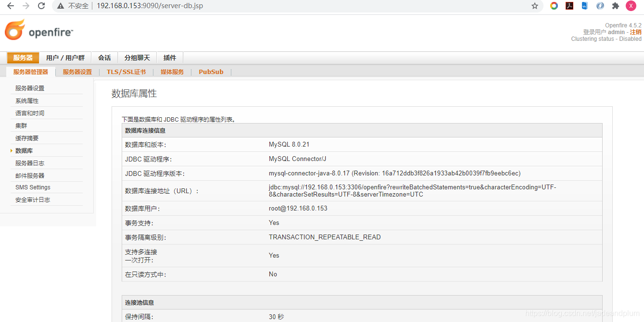Select the 媒体服务 sub-tab
Viewport: 644px width, 322px height.
point(172,72)
